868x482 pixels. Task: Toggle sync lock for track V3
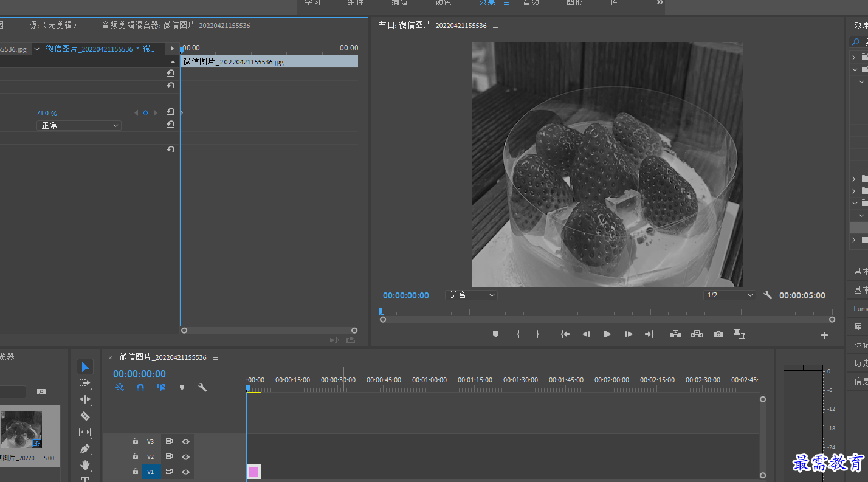click(x=170, y=441)
